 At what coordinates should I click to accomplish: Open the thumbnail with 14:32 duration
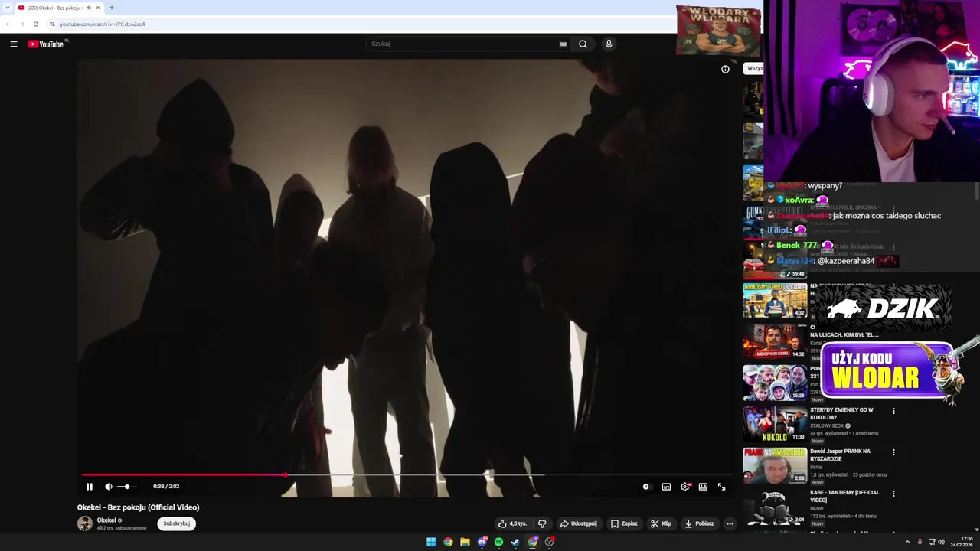tap(774, 341)
